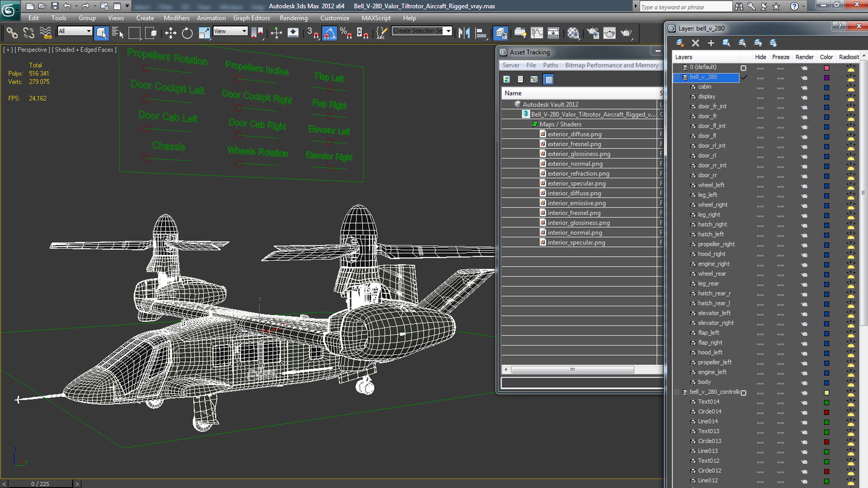Screen dimensions: 868x488
Task: Delete highlighted layer with X icon
Action: coord(695,43)
